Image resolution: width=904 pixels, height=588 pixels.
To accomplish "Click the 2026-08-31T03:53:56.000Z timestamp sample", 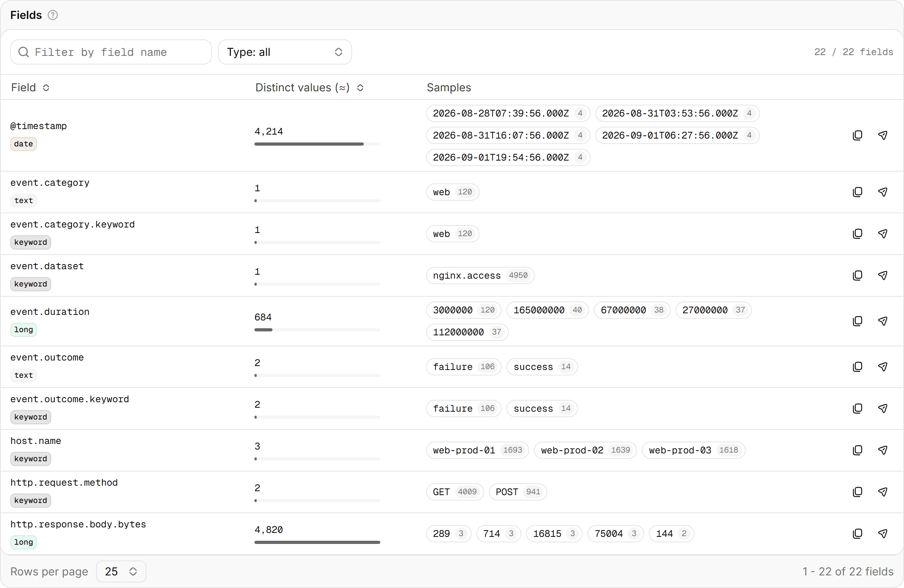I will pyautogui.click(x=677, y=113).
